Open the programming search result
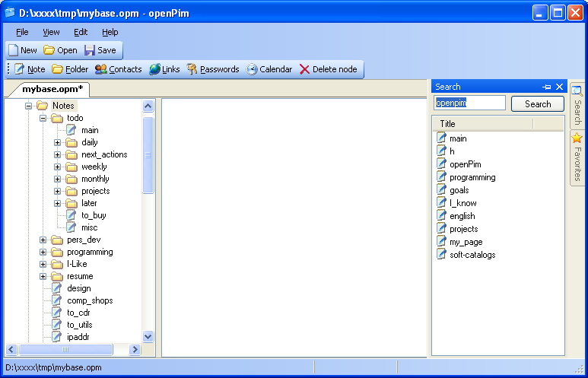 point(472,177)
